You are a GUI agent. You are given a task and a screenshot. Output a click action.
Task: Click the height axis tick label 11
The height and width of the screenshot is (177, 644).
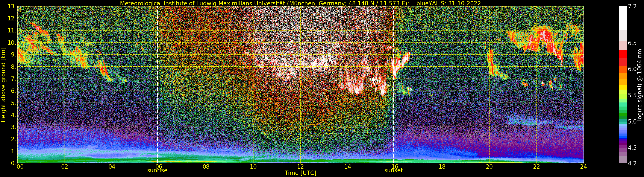coord(12,31)
